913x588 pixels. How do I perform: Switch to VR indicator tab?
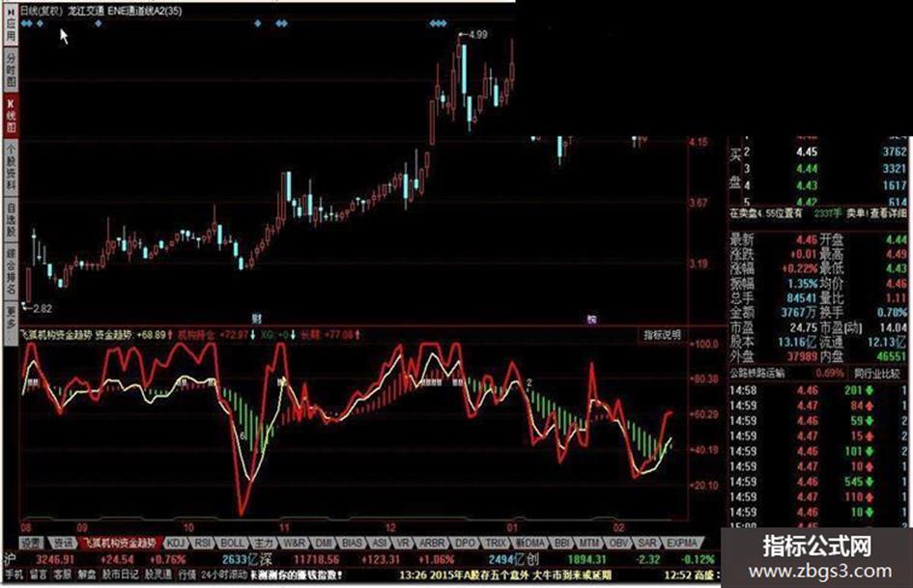coord(403,544)
